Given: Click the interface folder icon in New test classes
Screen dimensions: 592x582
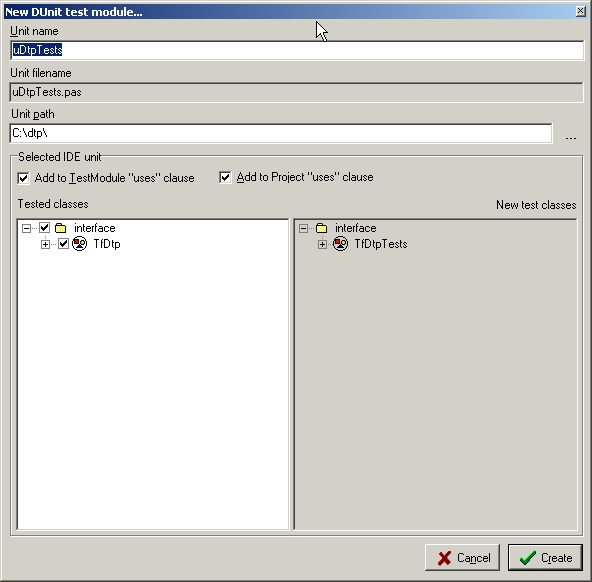Looking at the screenshot, I should (321, 228).
